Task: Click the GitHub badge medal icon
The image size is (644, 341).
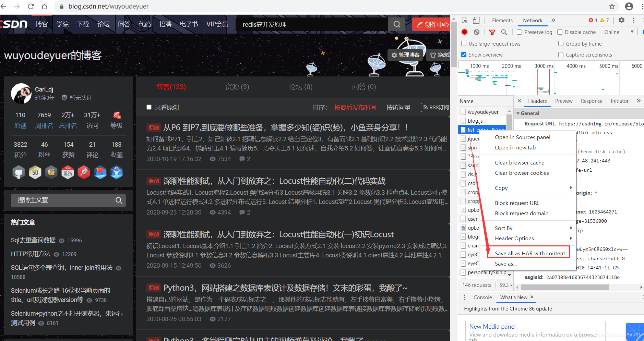Action: tap(19, 172)
